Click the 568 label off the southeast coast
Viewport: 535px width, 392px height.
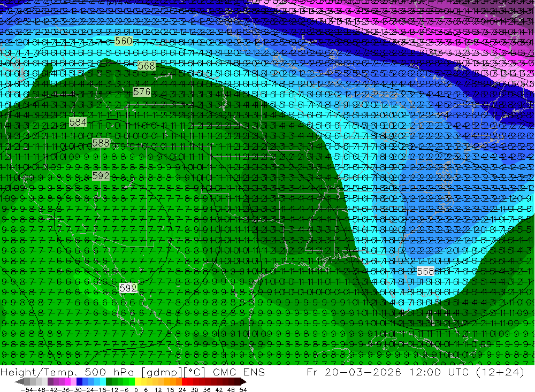[425, 271]
